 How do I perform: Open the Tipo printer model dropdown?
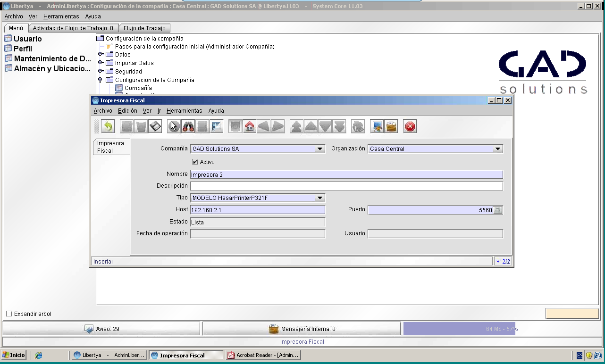click(x=320, y=198)
